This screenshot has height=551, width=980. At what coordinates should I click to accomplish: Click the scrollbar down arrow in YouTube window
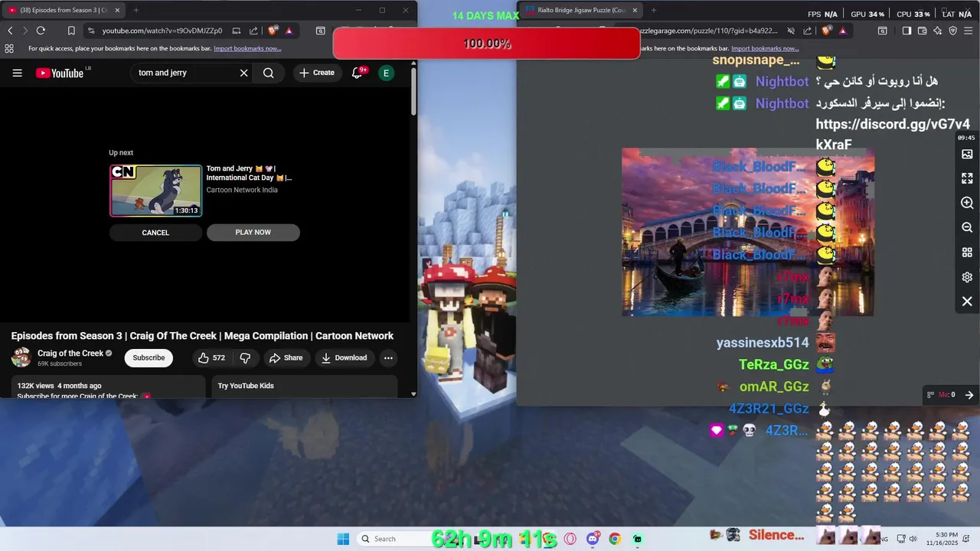[x=413, y=393]
